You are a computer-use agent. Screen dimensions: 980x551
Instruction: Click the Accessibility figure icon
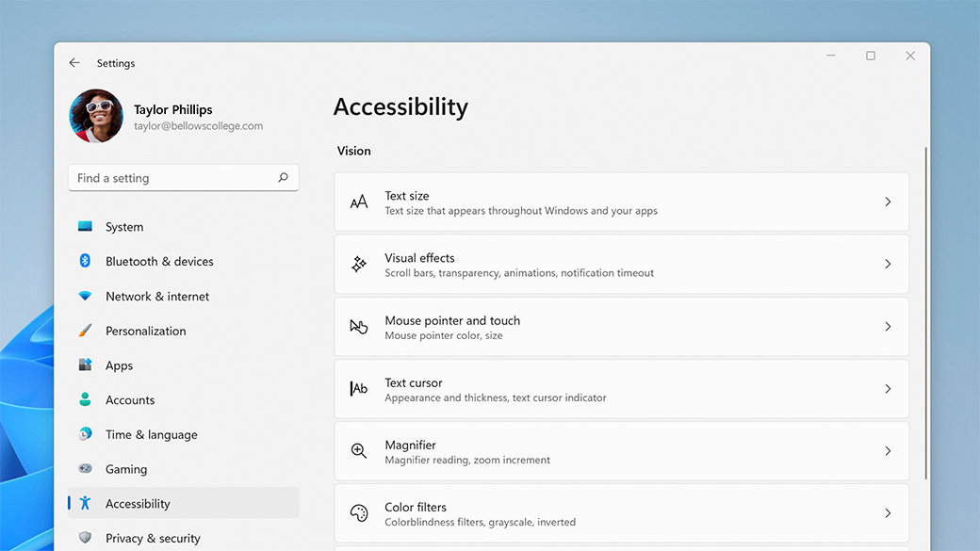[x=85, y=503]
